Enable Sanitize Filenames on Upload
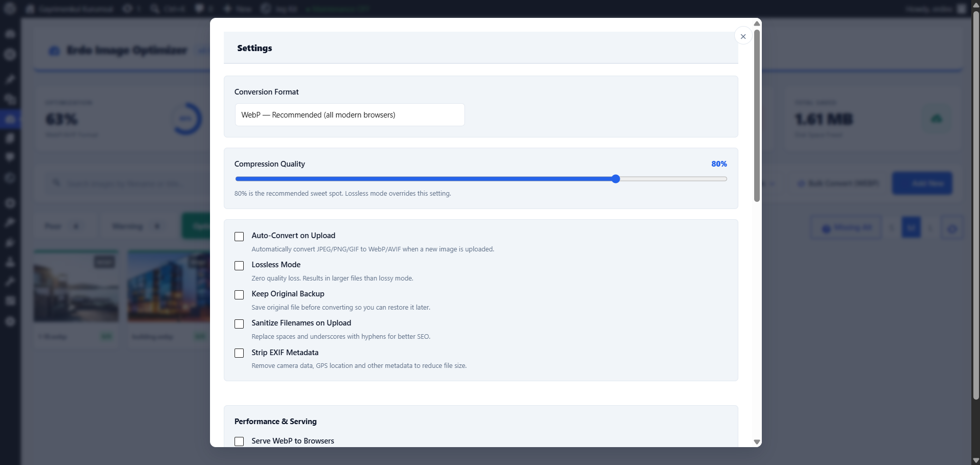Image resolution: width=980 pixels, height=465 pixels. point(239,324)
